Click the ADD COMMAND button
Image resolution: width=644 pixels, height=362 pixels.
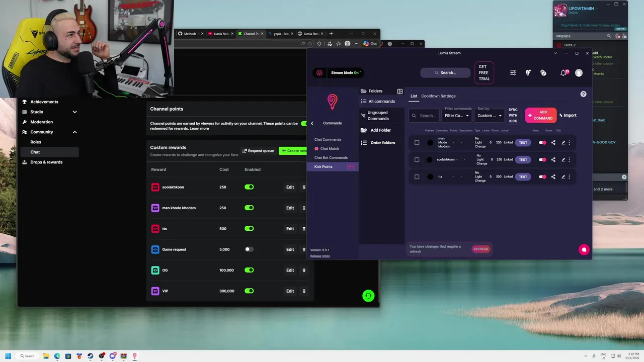[541, 115]
